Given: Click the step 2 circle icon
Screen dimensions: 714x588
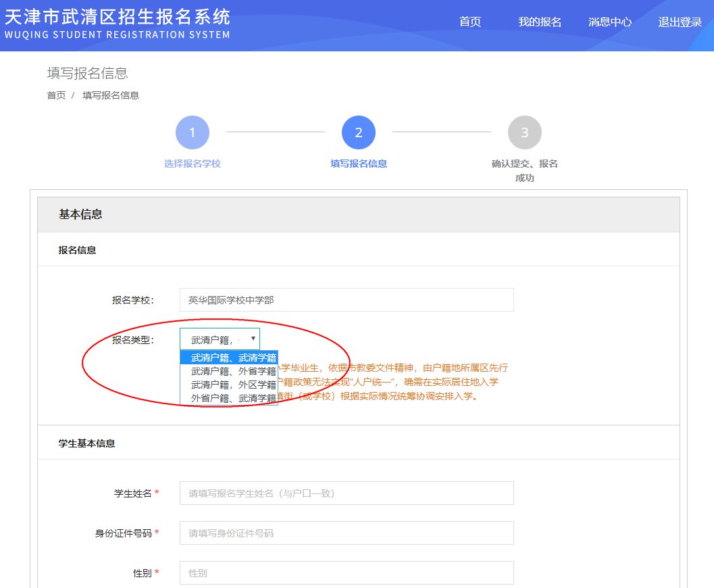Looking at the screenshot, I should tap(358, 132).
